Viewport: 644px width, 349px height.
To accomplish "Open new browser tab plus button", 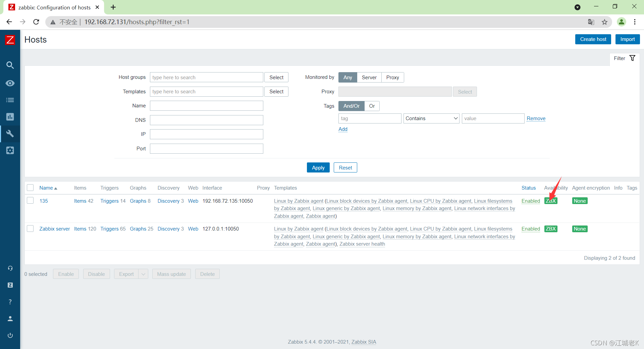I will (113, 7).
